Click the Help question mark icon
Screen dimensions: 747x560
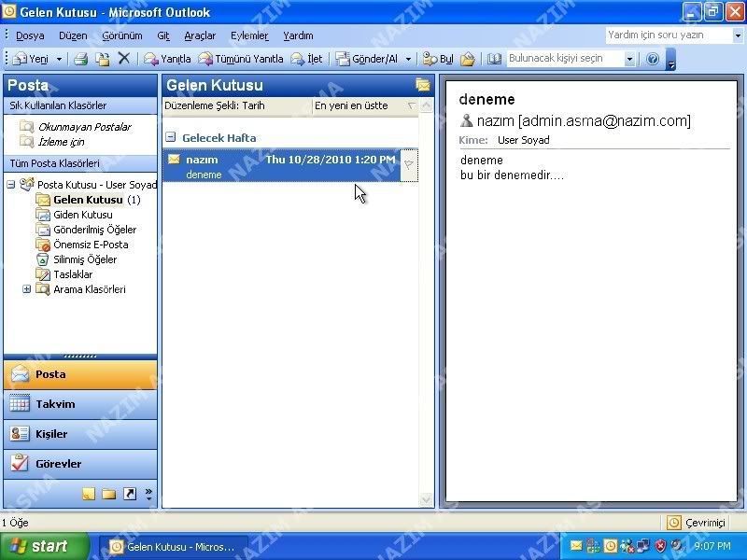(653, 59)
